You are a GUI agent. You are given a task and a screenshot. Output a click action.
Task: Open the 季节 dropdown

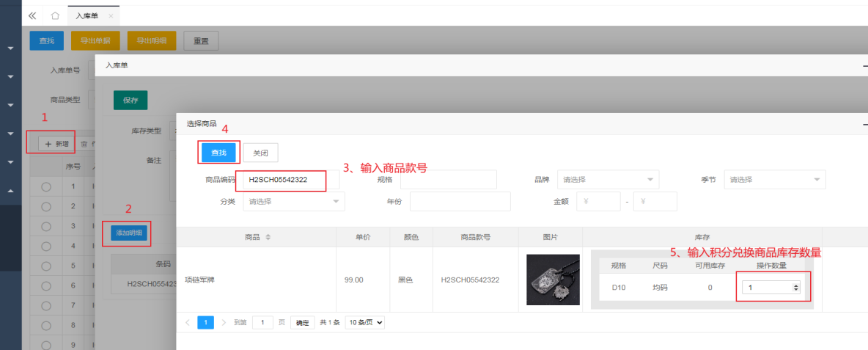pos(775,180)
